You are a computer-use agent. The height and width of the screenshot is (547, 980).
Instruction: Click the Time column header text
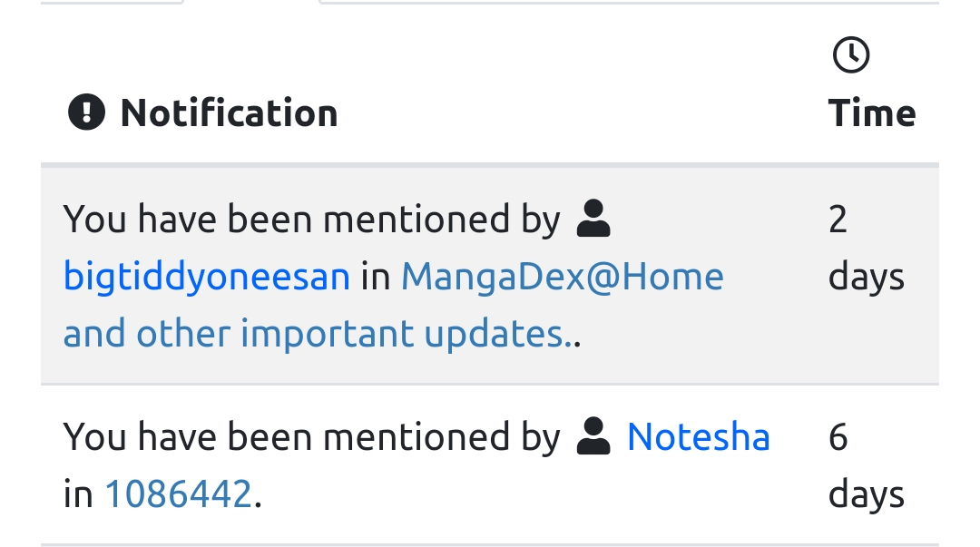point(871,113)
